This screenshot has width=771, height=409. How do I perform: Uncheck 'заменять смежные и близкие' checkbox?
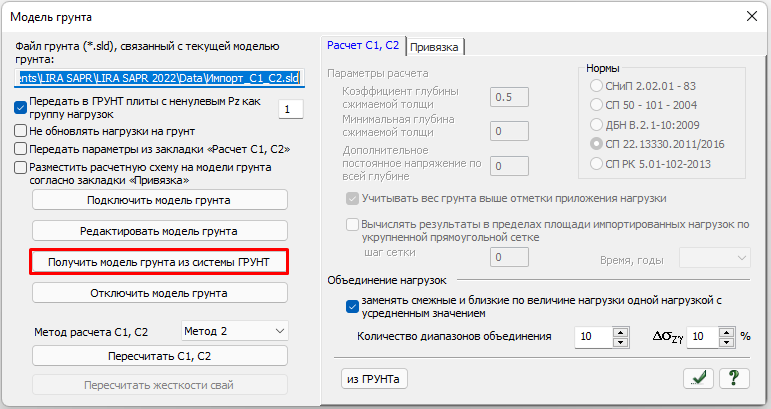(x=352, y=306)
